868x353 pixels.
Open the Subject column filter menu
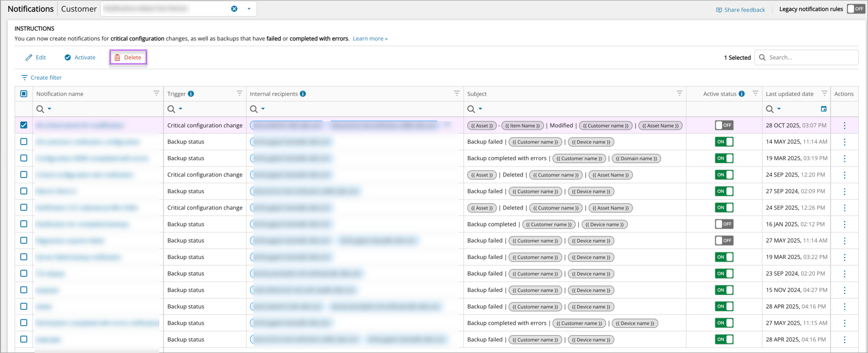(x=679, y=94)
